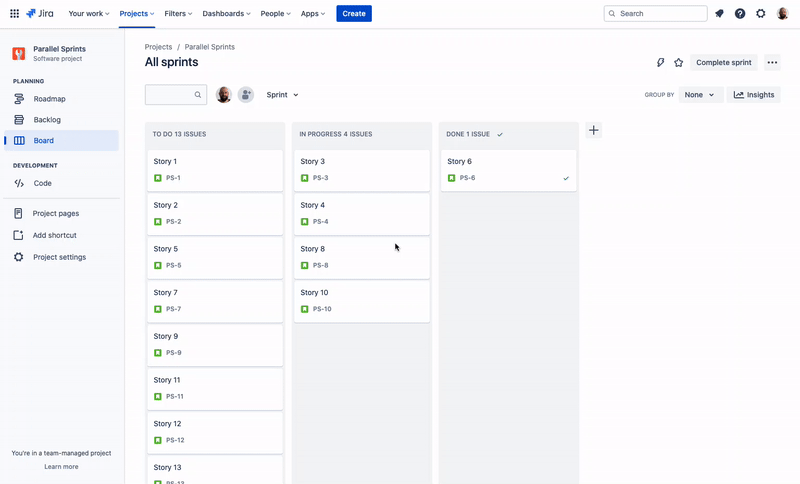Image resolution: width=800 pixels, height=484 pixels.
Task: Expand the Your work menu
Action: [89, 14]
